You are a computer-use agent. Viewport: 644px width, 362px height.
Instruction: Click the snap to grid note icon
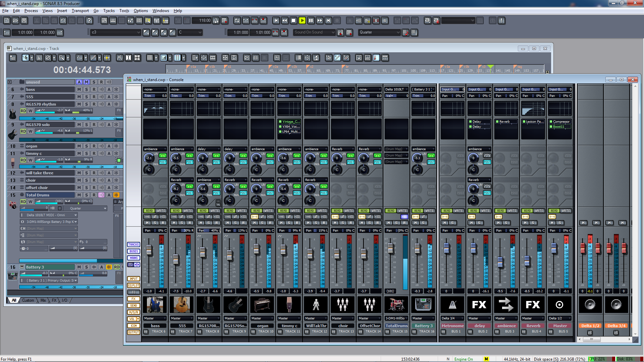tap(405, 33)
